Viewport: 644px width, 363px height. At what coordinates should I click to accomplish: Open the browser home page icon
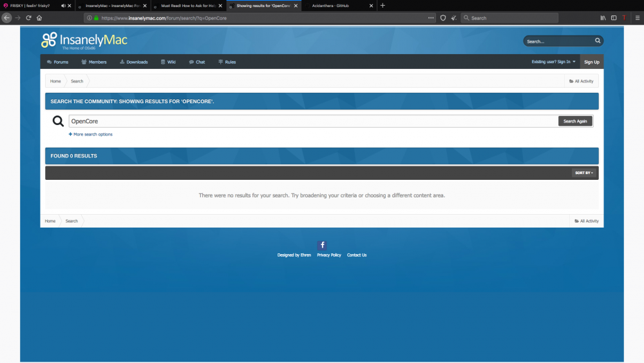39,17
